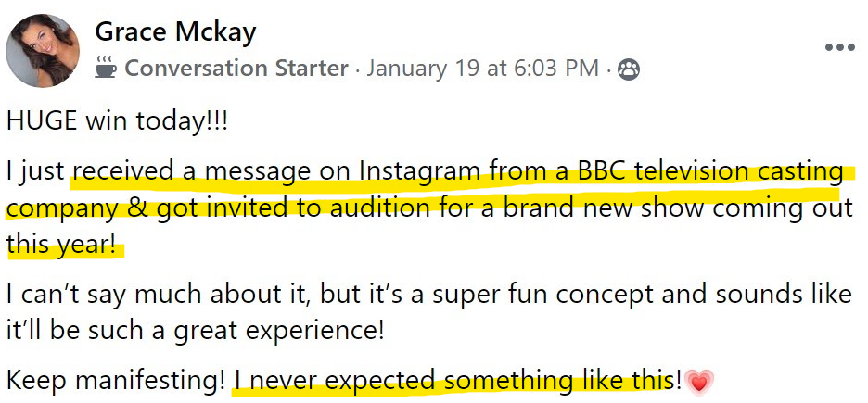Viewport: 868px width, 403px height.
Task: Click the word "Instagram" in the post
Action: point(420,171)
